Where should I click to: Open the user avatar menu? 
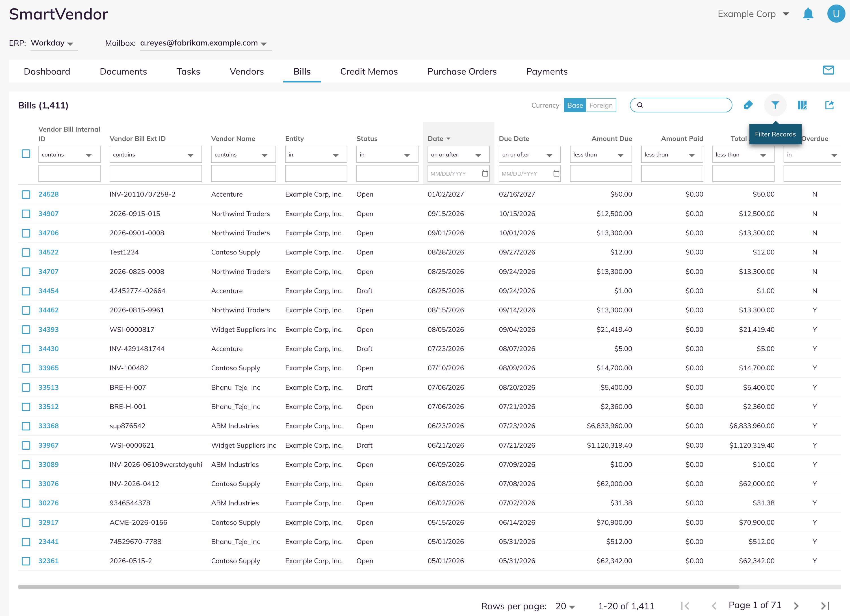tap(836, 14)
